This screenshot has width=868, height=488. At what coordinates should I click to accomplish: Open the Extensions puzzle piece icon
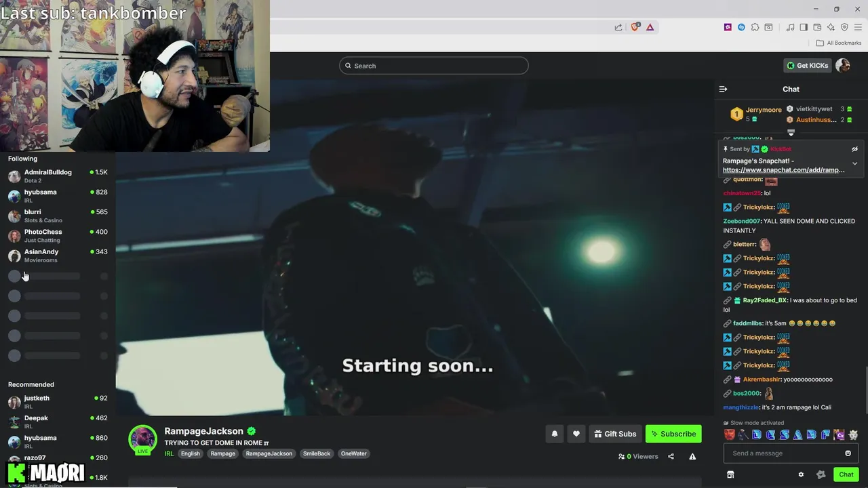(755, 27)
